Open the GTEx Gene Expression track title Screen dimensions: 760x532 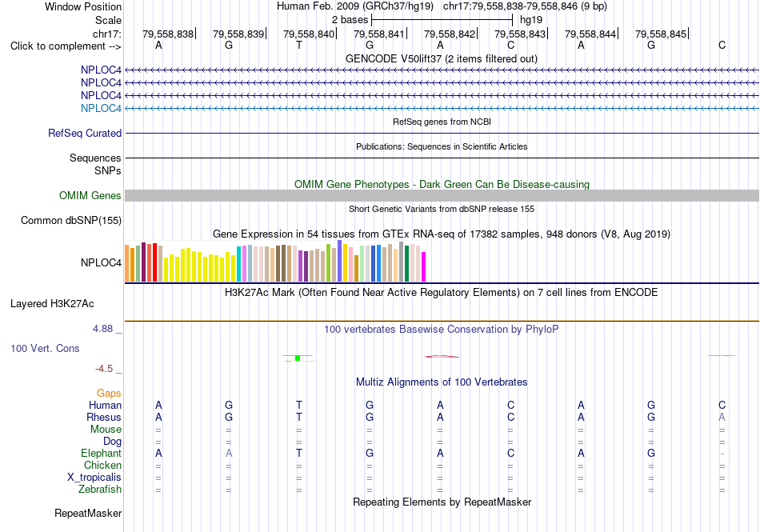[x=442, y=234]
